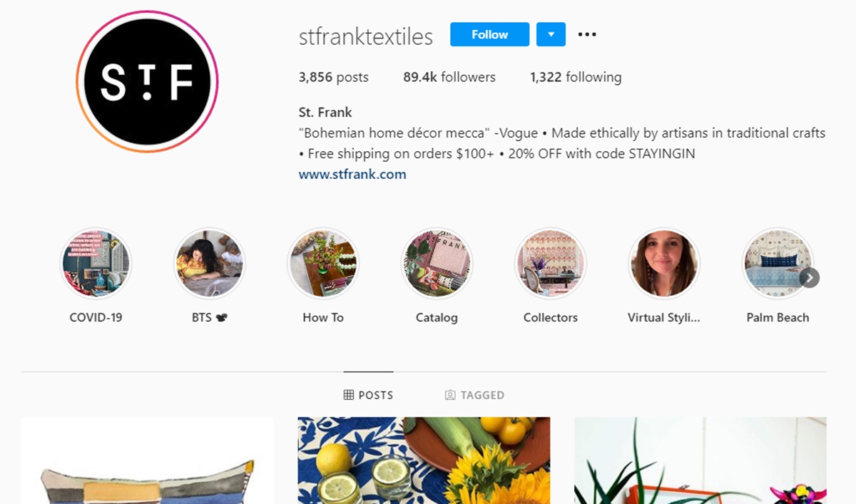The height and width of the screenshot is (504, 856).
Task: Open the Catalog story highlight
Action: [437, 263]
